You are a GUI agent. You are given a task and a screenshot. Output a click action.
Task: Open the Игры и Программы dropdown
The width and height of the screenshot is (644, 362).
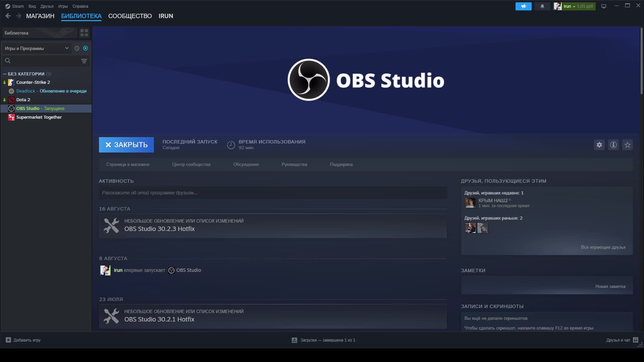(x=37, y=48)
